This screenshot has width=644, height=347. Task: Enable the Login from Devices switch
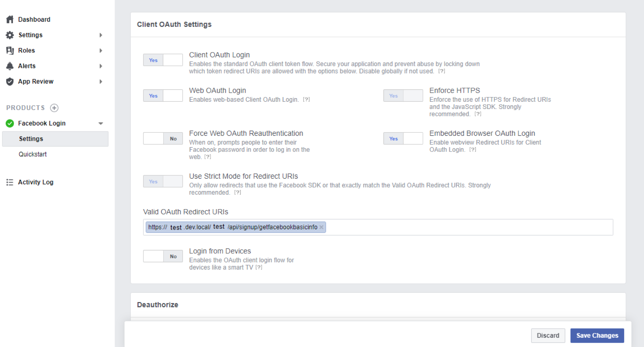(163, 256)
